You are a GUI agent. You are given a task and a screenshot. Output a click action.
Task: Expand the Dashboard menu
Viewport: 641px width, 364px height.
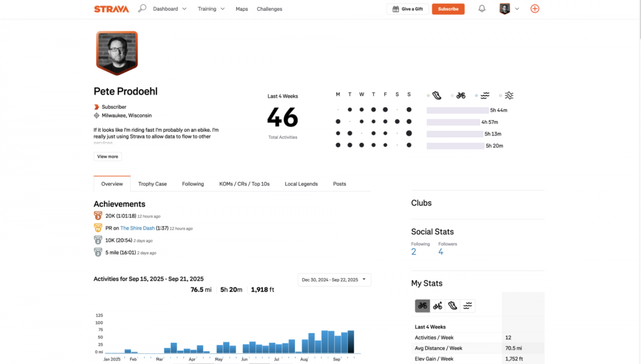point(170,9)
